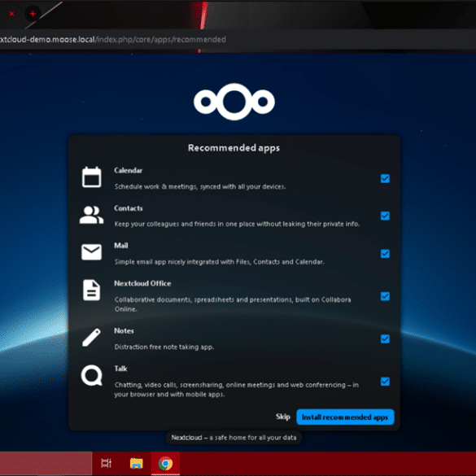Click the Mail envelope icon
The height and width of the screenshot is (476, 476).
coord(91,252)
